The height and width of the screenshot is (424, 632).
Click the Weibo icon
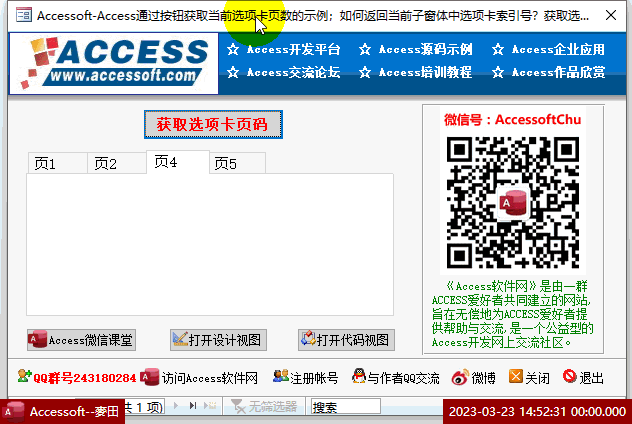tap(460, 377)
